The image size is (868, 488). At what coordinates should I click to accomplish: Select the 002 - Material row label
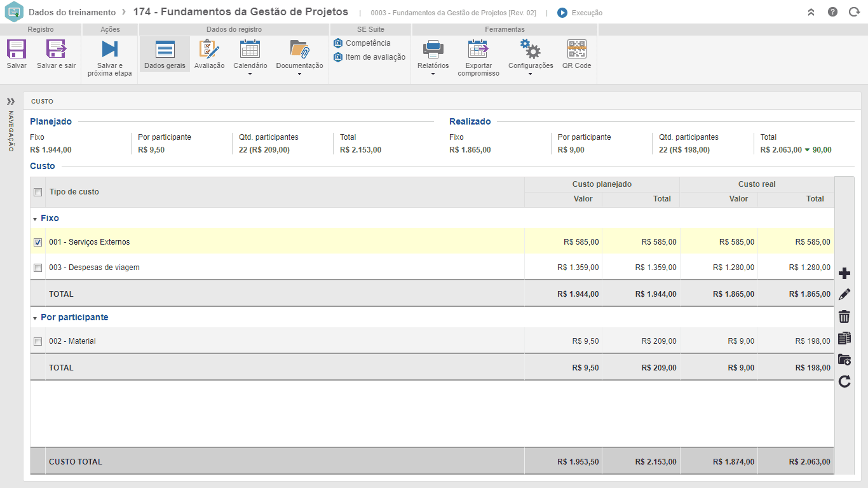pos(72,341)
